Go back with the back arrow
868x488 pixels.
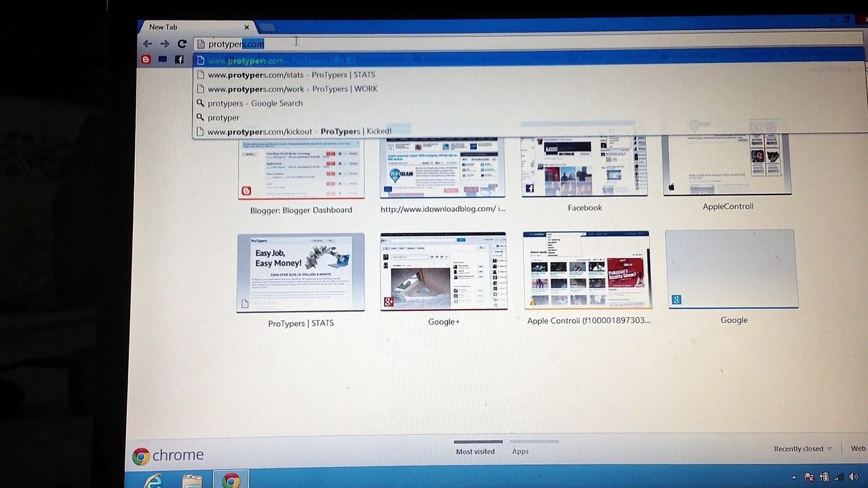tap(147, 44)
